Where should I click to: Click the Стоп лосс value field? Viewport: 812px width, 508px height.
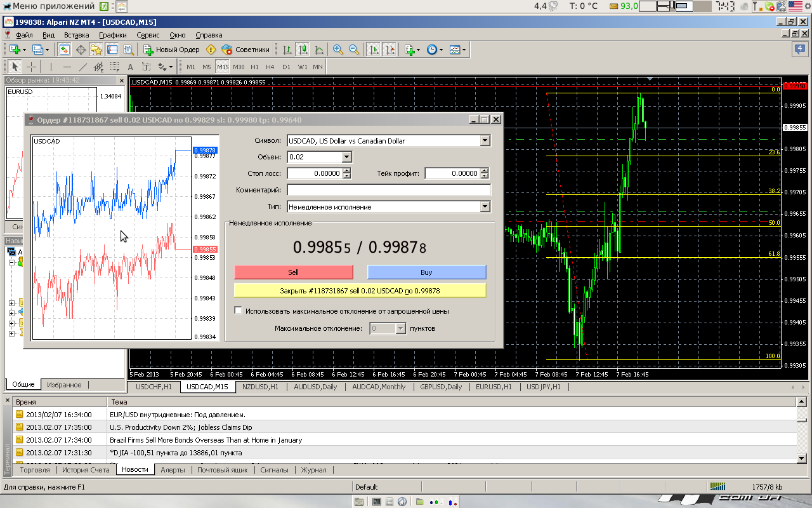(x=315, y=173)
